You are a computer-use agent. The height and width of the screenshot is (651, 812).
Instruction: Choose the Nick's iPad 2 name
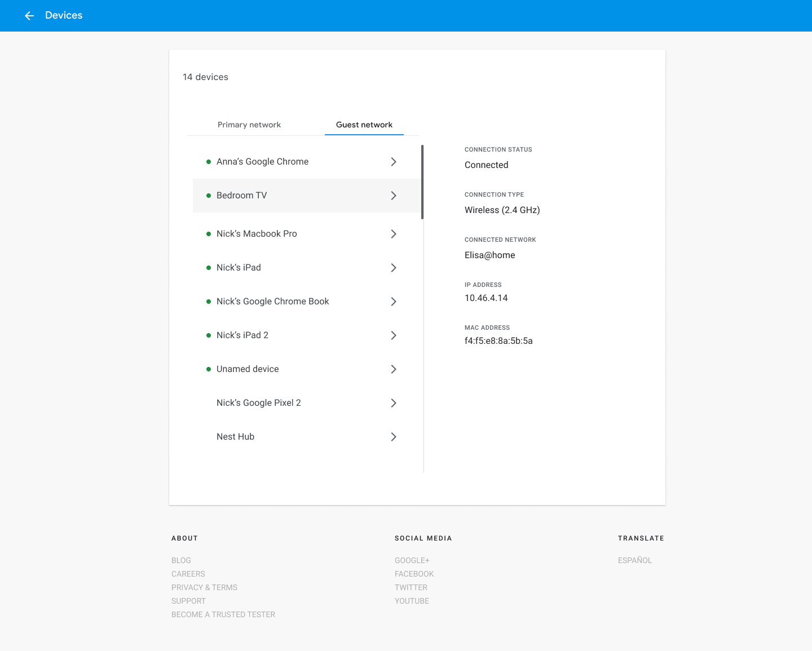point(242,335)
